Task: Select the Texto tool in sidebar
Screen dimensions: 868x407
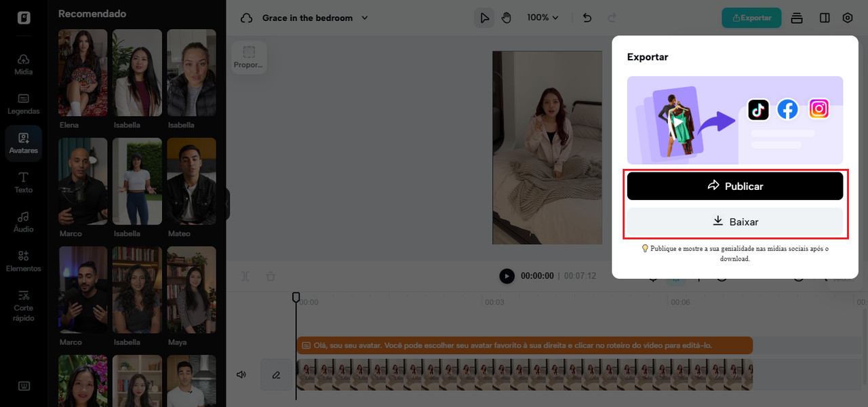Action: click(24, 182)
